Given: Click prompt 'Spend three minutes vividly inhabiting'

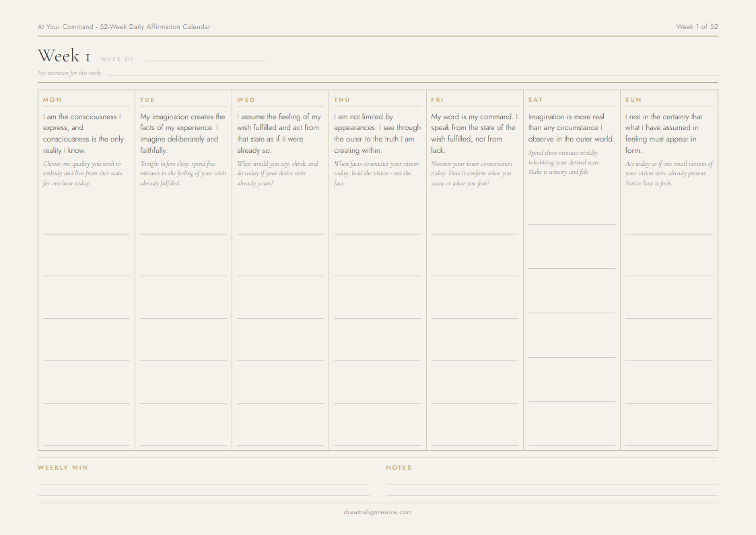Looking at the screenshot, I should 565,162.
